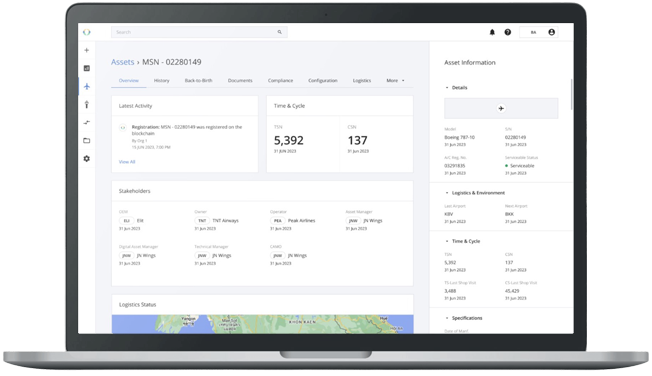652x376 pixels.
Task: Click View All in Latest Activity
Action: pos(127,162)
